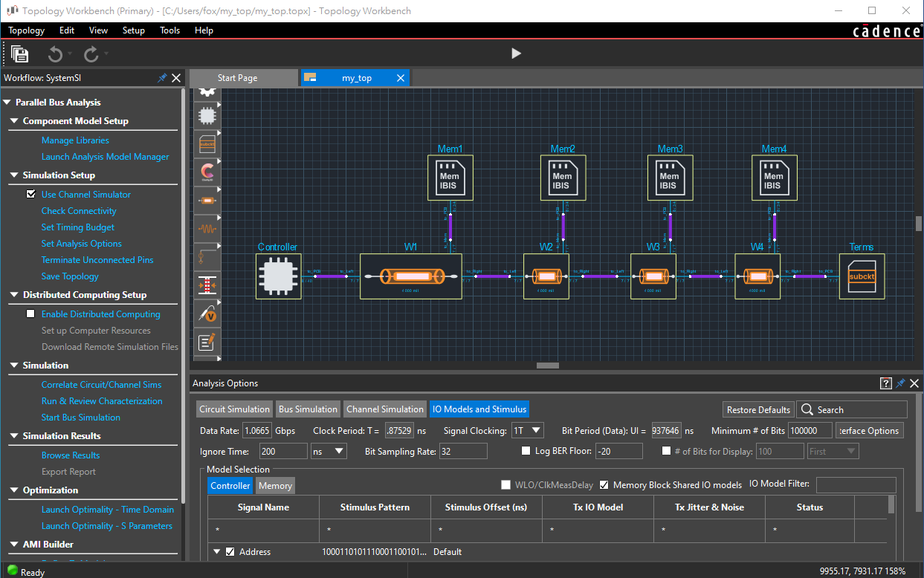Select the Clarity 3D palette icon
924x578 pixels.
208,172
